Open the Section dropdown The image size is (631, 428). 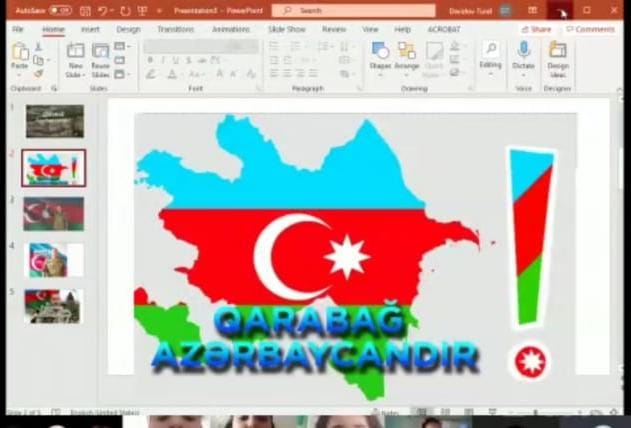(x=122, y=74)
